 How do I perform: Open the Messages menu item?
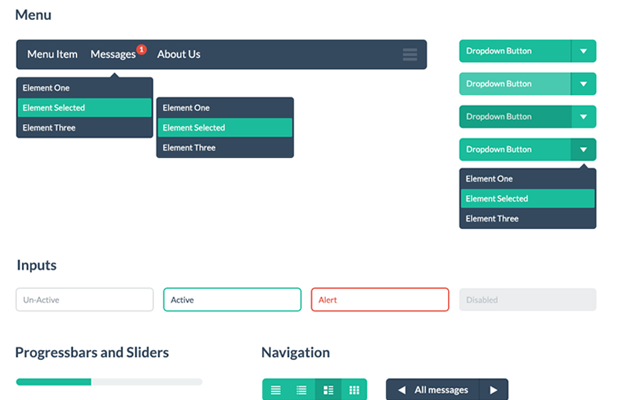click(x=113, y=55)
